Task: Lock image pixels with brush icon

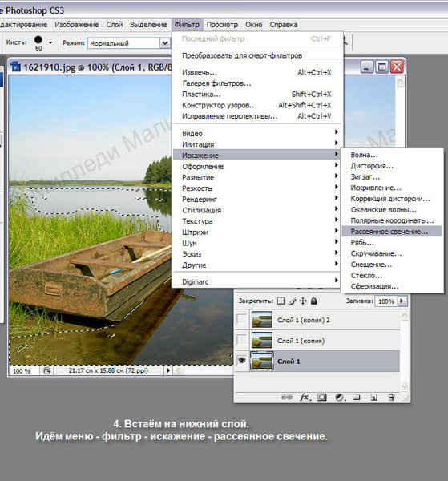Action: (x=293, y=301)
